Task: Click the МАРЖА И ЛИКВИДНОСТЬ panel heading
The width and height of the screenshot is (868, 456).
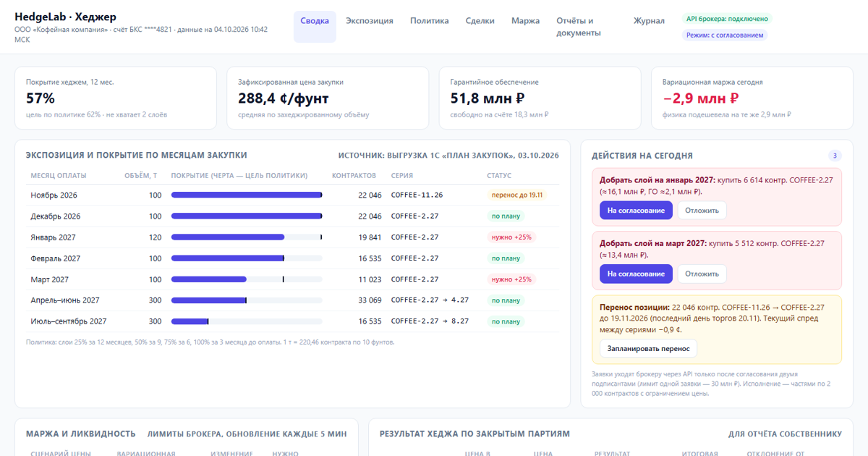Action: (x=80, y=434)
